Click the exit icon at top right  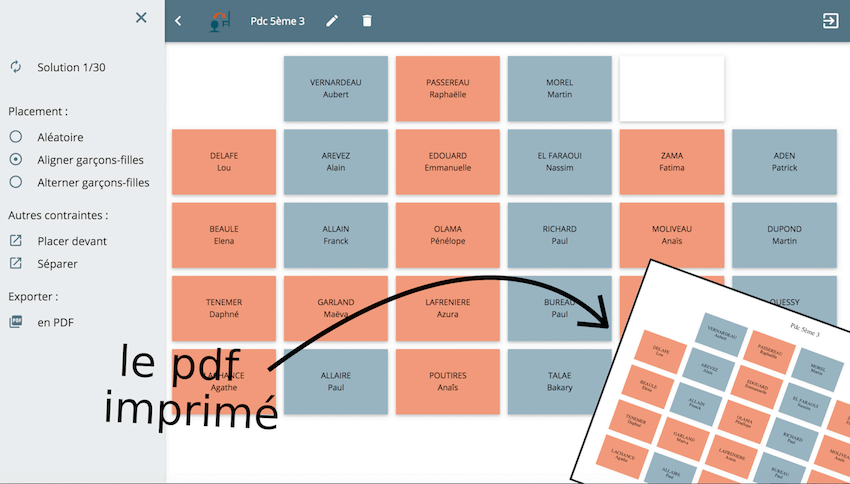[x=830, y=21]
